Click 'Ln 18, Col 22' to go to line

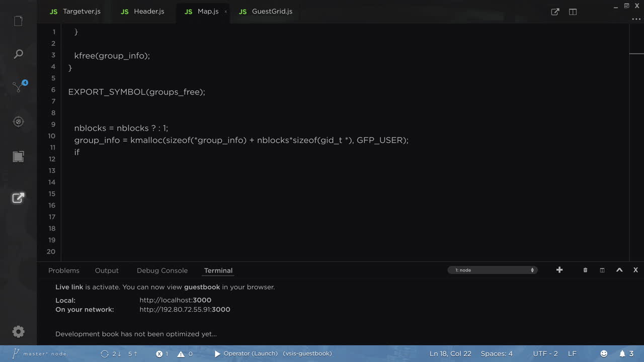[451, 353]
